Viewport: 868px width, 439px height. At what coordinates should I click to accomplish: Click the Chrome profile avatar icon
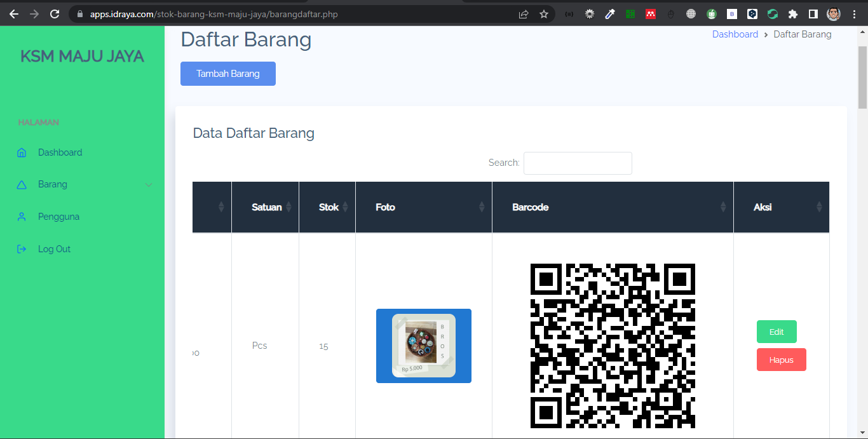click(x=833, y=13)
